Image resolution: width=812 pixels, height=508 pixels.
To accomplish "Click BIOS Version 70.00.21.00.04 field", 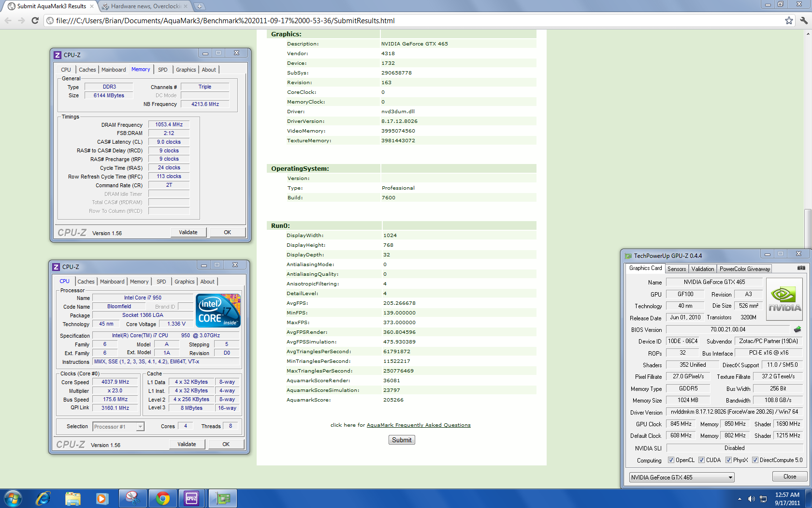I will click(x=728, y=329).
